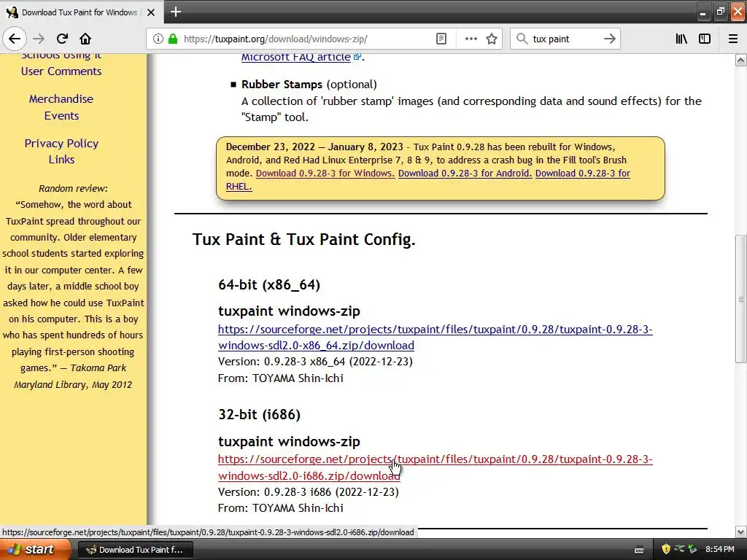Go to the Events page
Viewport: 747px width, 560px height.
tap(61, 116)
